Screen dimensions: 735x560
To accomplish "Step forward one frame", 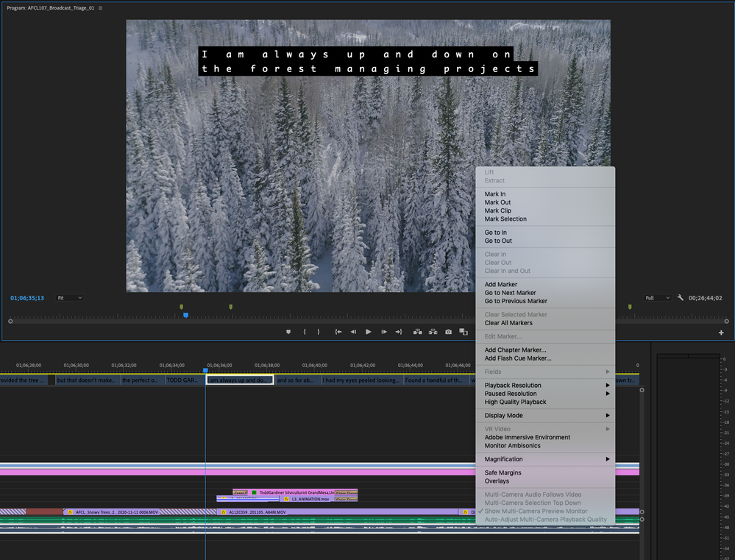I will pos(384,332).
